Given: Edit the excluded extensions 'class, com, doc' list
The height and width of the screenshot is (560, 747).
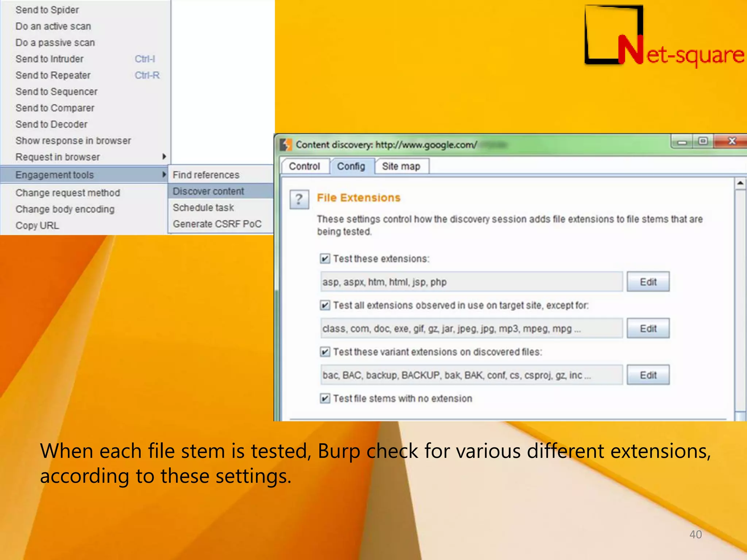Looking at the screenshot, I should tap(648, 328).
